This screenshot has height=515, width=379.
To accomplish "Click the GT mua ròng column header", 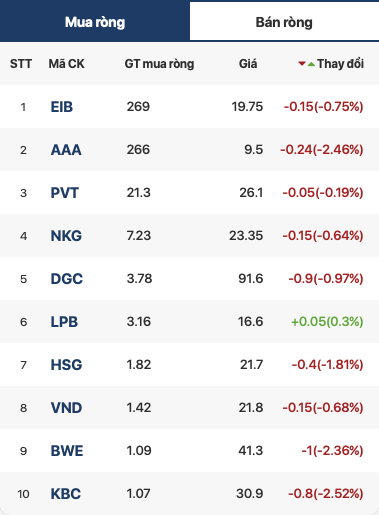I will coord(159,64).
